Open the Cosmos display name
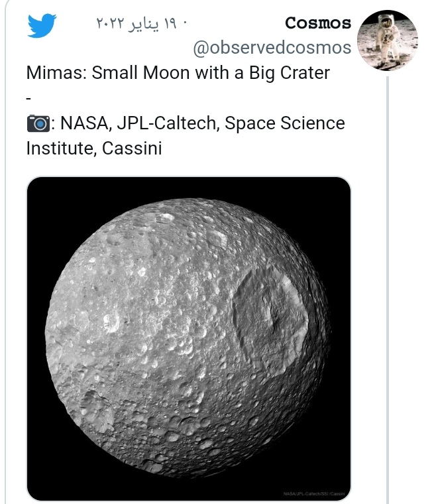Image resolution: width=434 pixels, height=504 pixels. point(318,23)
